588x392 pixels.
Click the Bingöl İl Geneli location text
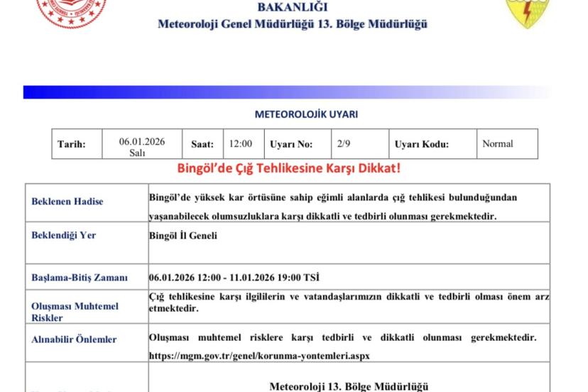tap(183, 236)
